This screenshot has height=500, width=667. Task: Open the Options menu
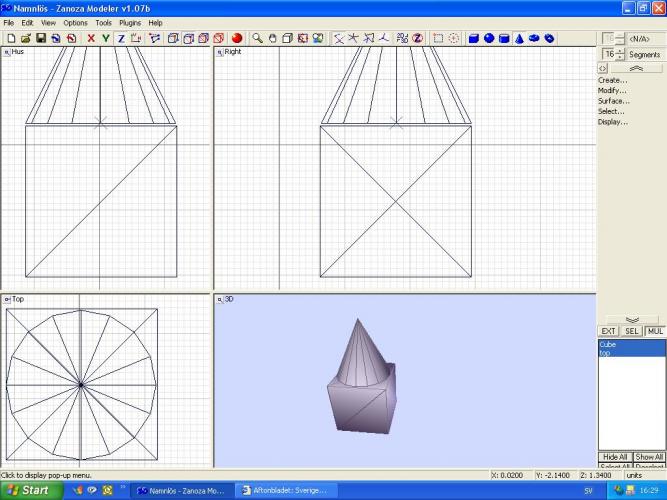[75, 22]
